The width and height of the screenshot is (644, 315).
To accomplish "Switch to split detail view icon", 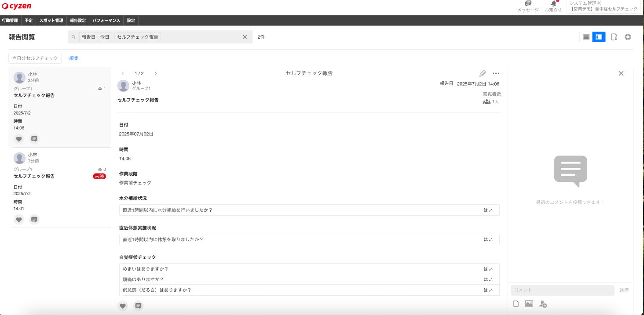I will pos(599,37).
